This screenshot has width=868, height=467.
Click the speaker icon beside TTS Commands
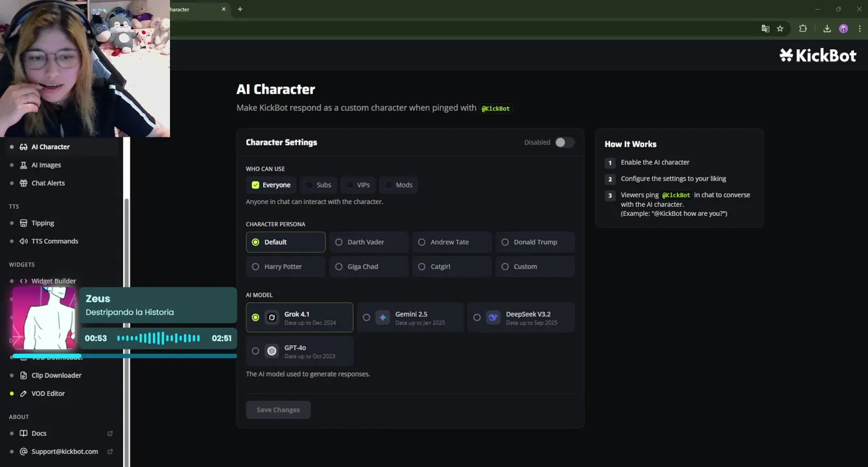point(23,241)
